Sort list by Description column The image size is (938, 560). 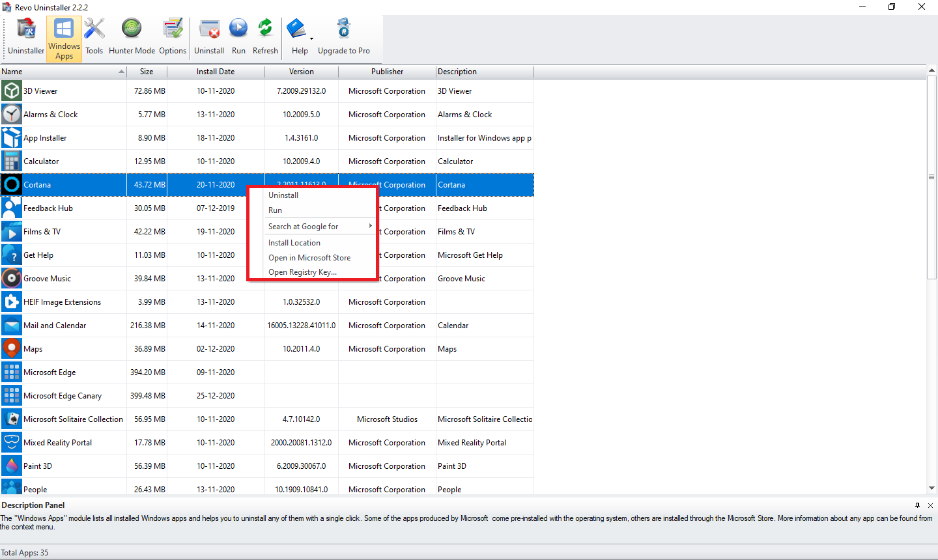485,72
